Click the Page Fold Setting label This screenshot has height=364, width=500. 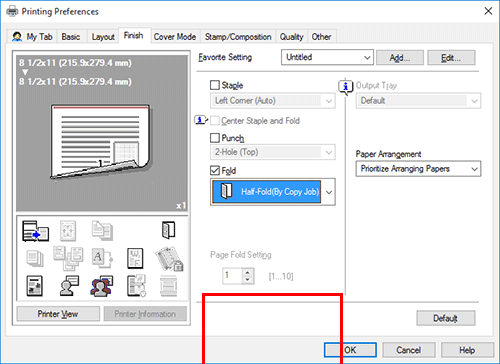241,255
